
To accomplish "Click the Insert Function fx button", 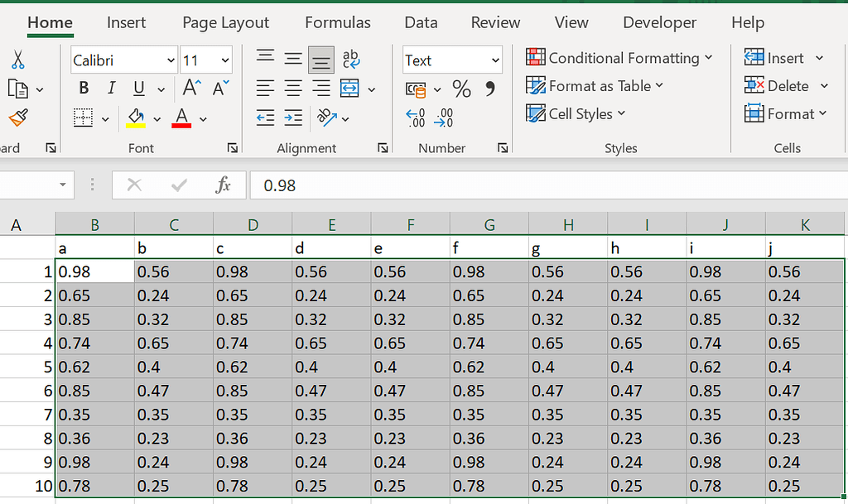I will tap(223, 185).
